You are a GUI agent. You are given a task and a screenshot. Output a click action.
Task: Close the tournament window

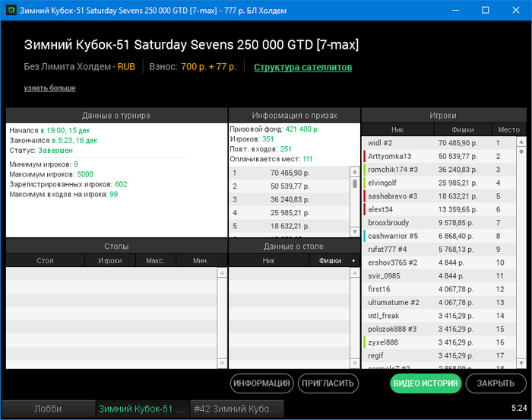(516, 10)
